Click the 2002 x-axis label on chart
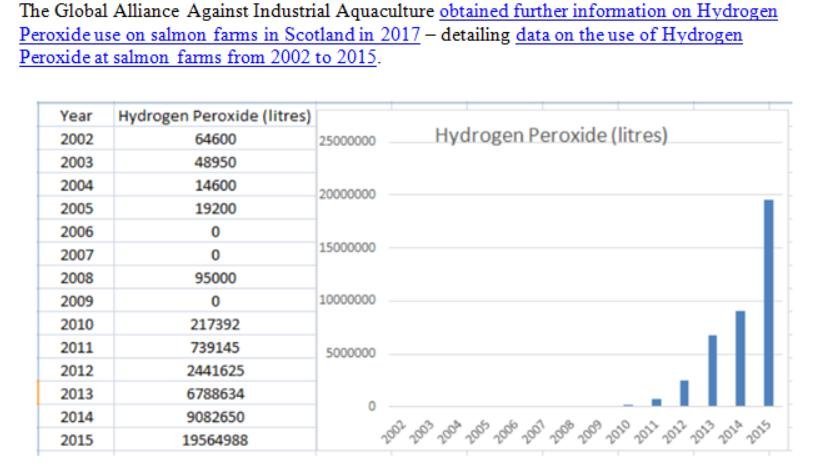Screen dimensions: 824x472 tap(391, 432)
